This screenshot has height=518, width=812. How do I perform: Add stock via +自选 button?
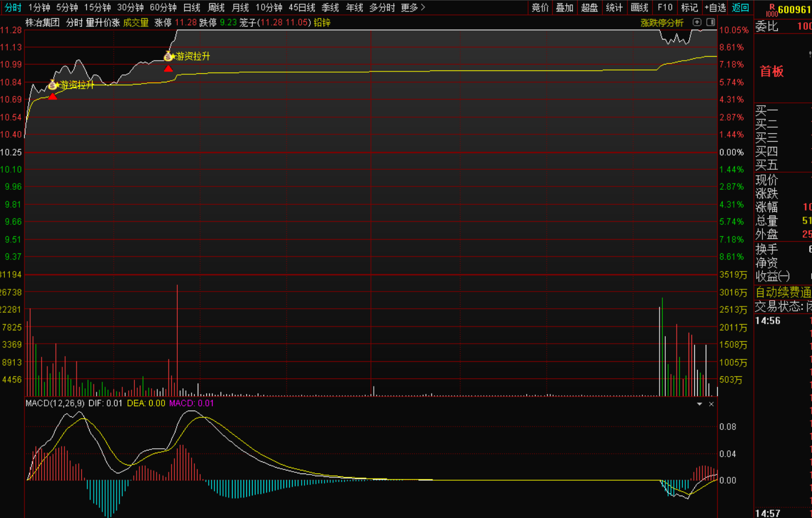[715, 7]
